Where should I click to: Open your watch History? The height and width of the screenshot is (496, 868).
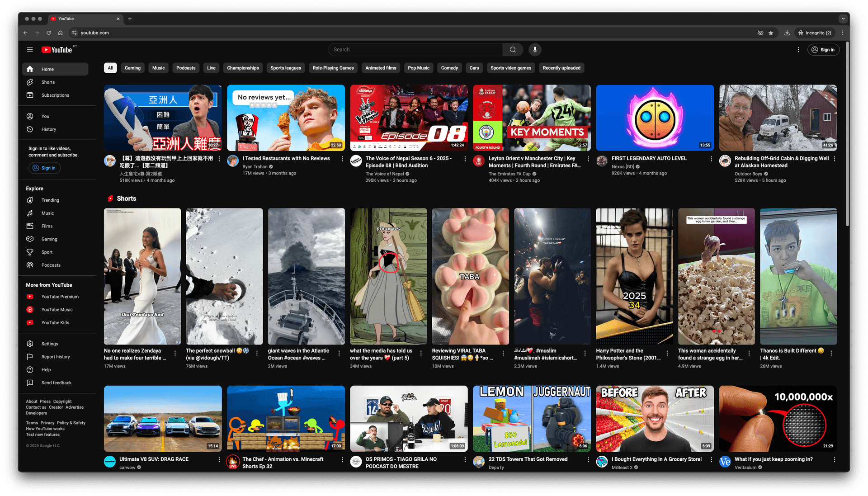click(x=30, y=129)
